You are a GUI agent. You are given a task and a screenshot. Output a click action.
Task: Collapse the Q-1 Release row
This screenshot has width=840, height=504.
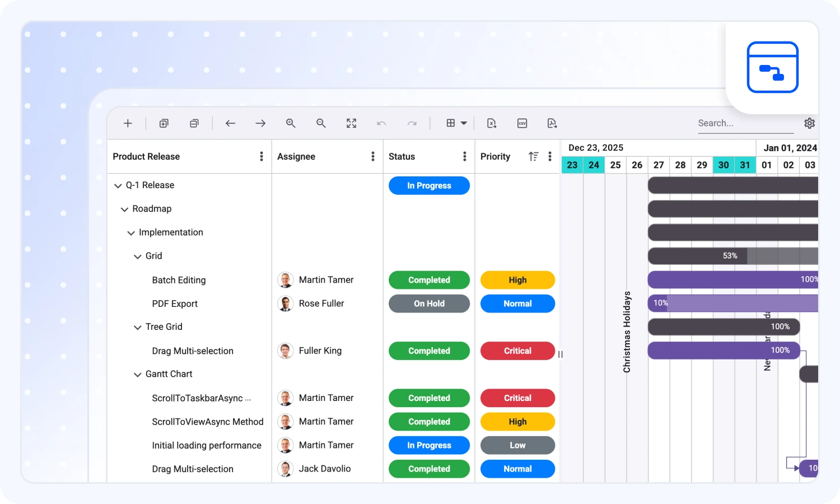[118, 185]
